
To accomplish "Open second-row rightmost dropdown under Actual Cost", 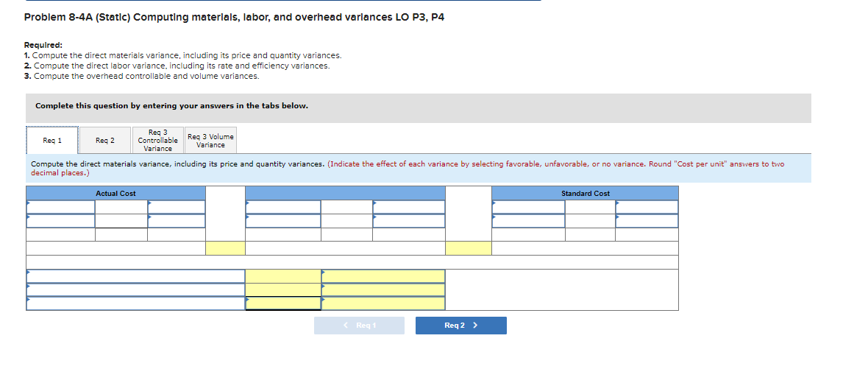I will pyautogui.click(x=177, y=221).
